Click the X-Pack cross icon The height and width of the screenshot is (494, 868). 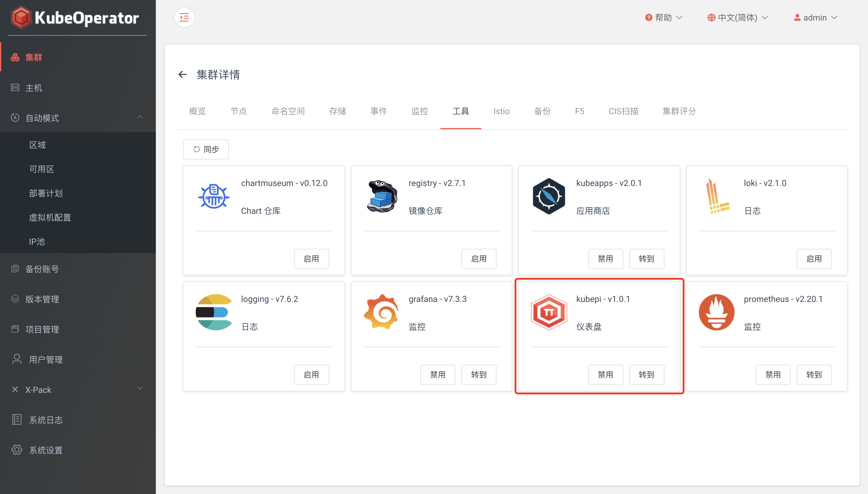coord(15,390)
